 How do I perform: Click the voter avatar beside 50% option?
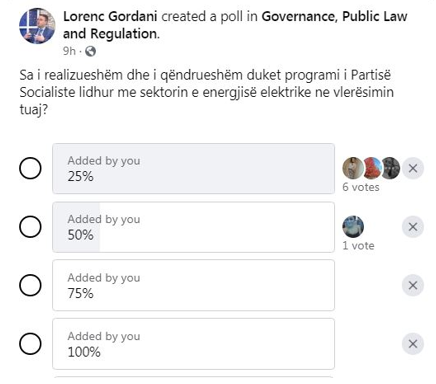353,227
